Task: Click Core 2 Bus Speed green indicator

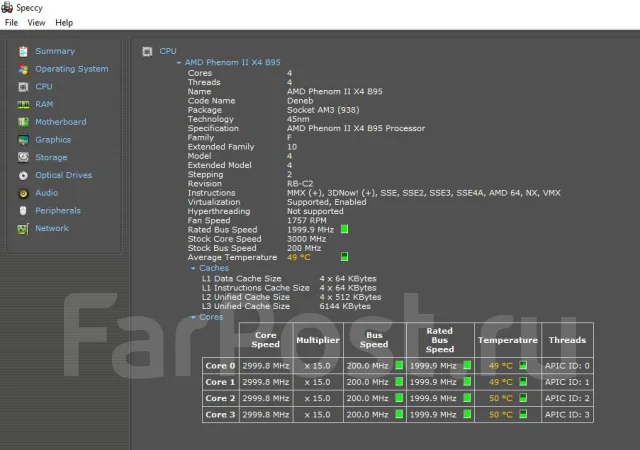Action: click(x=399, y=397)
